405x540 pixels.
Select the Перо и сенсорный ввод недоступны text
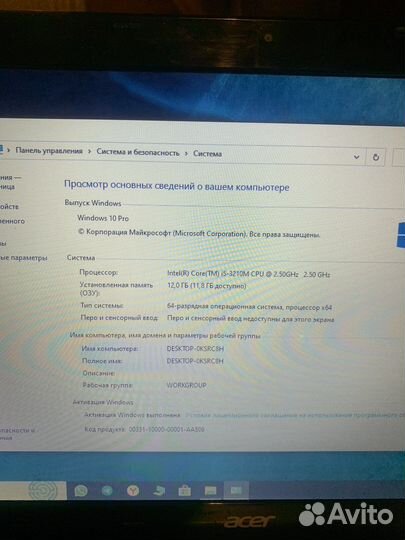(250, 319)
